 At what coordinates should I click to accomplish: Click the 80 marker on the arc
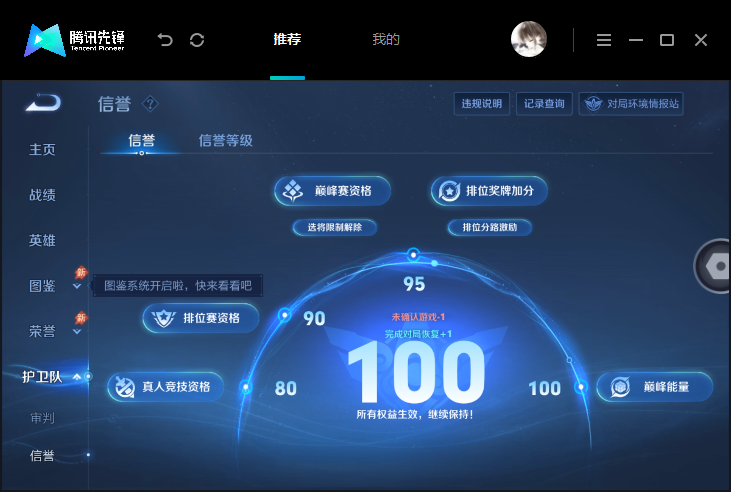(246, 387)
